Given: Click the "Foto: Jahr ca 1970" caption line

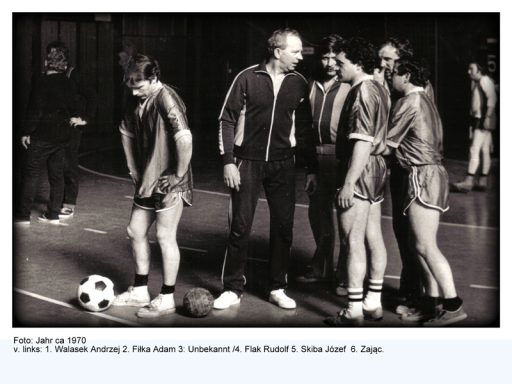Looking at the screenshot, I should coord(50,340).
